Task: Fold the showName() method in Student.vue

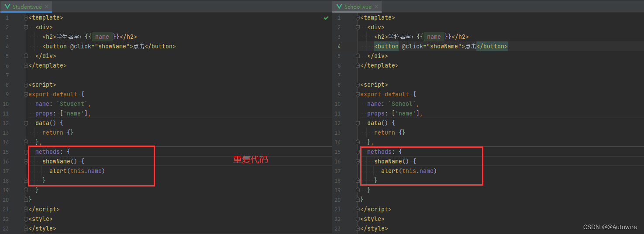Action: (26, 162)
